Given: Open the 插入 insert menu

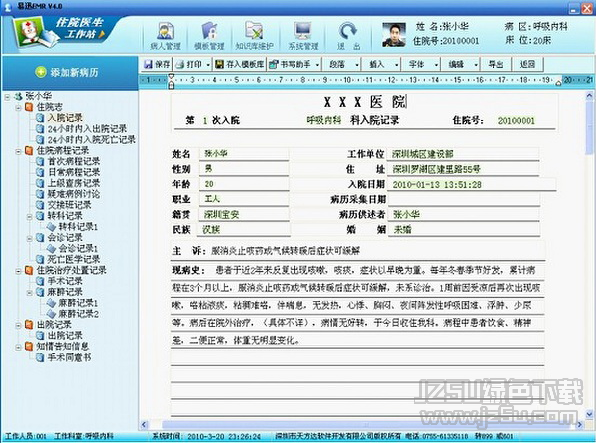Looking at the screenshot, I should tap(382, 64).
